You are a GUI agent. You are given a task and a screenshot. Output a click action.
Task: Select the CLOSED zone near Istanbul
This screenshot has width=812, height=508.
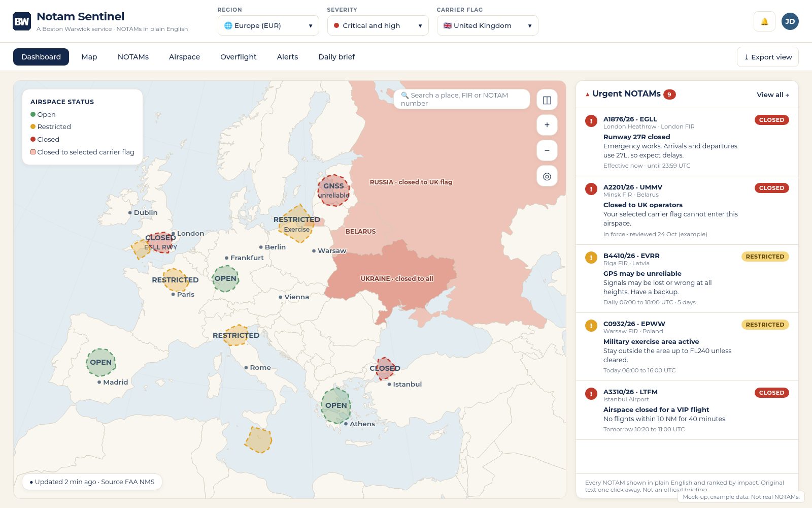(x=385, y=369)
